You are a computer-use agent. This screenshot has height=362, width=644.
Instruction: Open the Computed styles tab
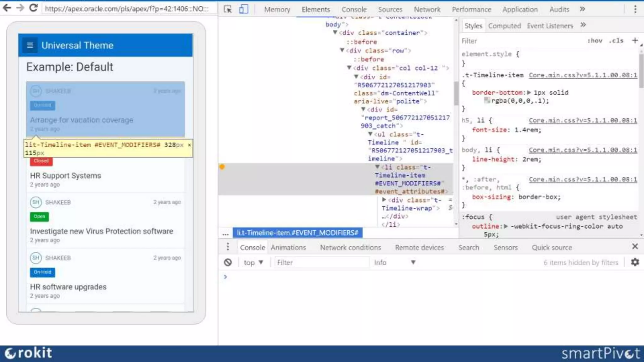click(504, 26)
